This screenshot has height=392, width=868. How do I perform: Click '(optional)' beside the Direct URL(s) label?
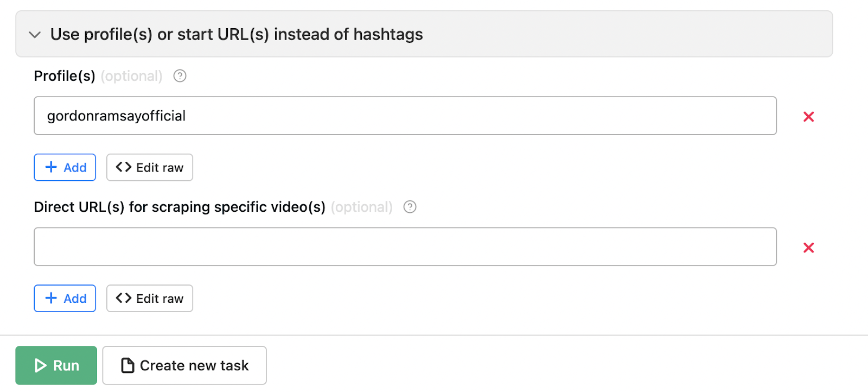point(362,207)
